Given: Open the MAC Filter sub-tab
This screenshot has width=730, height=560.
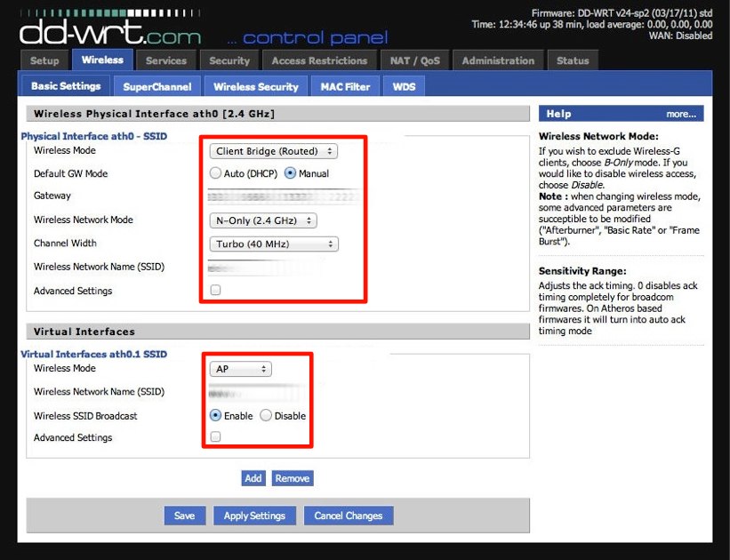Looking at the screenshot, I should click(x=345, y=87).
